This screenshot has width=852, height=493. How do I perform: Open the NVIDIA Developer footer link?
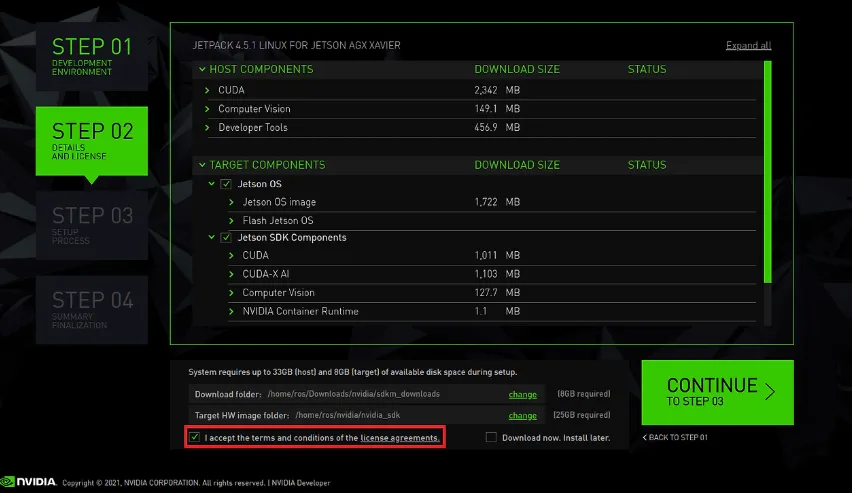click(x=300, y=483)
